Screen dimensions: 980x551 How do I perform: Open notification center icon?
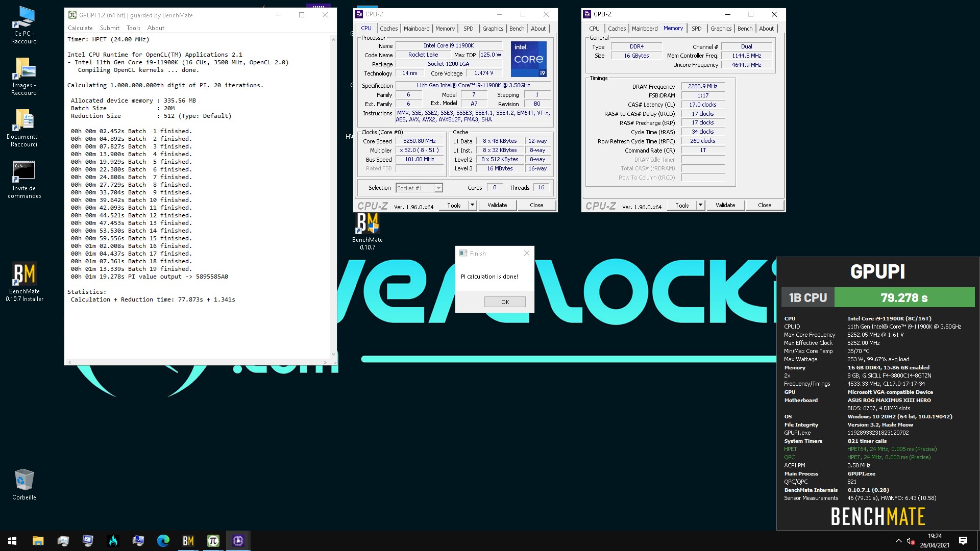pos(963,541)
